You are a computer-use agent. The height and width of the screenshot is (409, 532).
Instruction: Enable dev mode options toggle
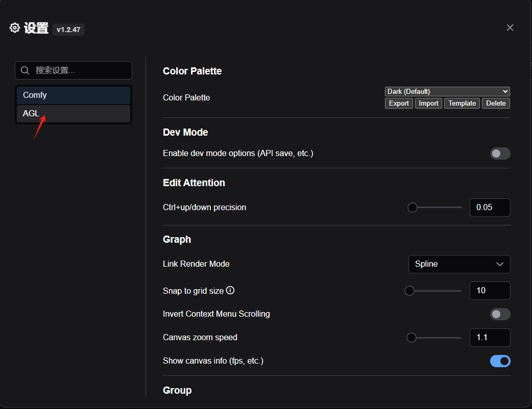[500, 154]
